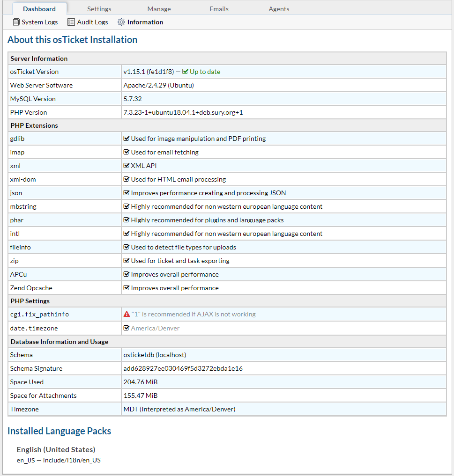Click the checkmark next to XML API
Screen dimensions: 454x476
click(x=127, y=166)
